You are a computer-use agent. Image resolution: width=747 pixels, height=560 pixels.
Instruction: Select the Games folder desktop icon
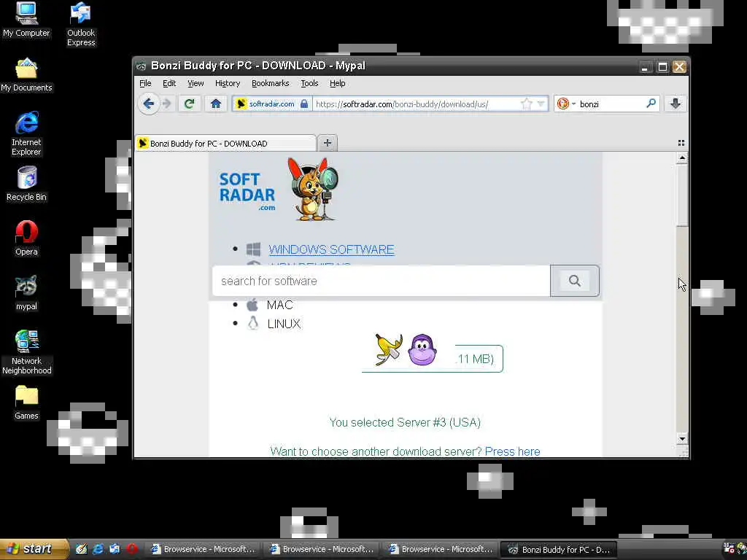(x=26, y=402)
